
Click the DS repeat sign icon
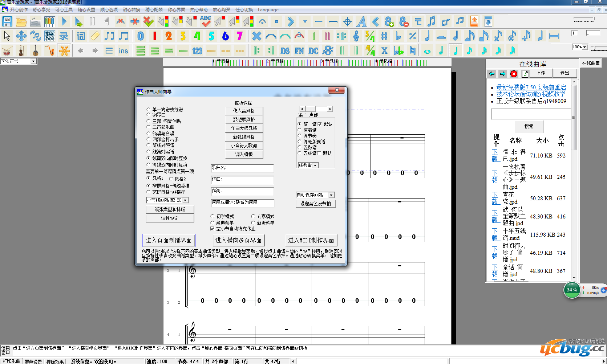point(285,51)
